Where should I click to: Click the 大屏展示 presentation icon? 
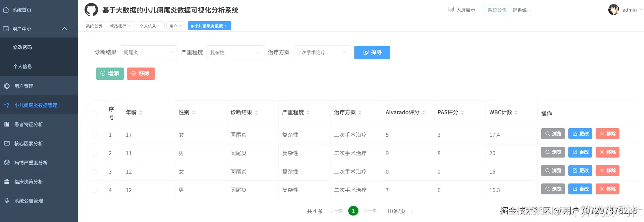pyautogui.click(x=451, y=10)
